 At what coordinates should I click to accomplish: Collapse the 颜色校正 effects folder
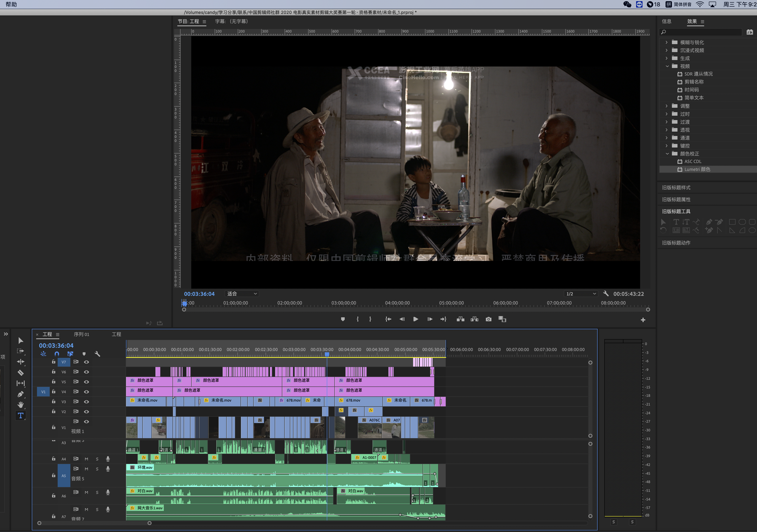point(667,154)
